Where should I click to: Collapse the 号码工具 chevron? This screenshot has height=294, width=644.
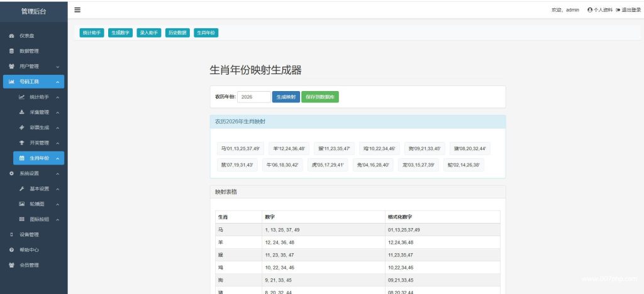(57, 82)
